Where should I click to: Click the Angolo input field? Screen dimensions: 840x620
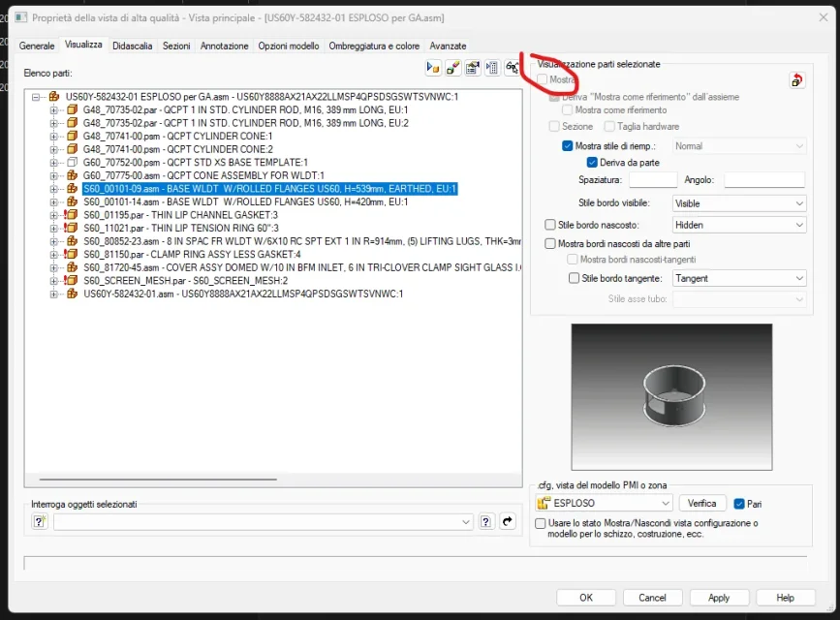click(764, 180)
